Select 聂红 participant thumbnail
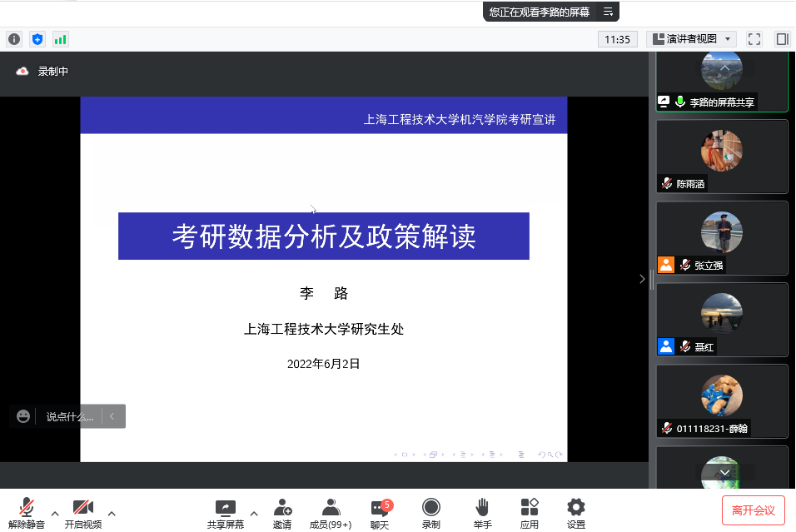Screen dimensions: 796x532 coord(722,320)
